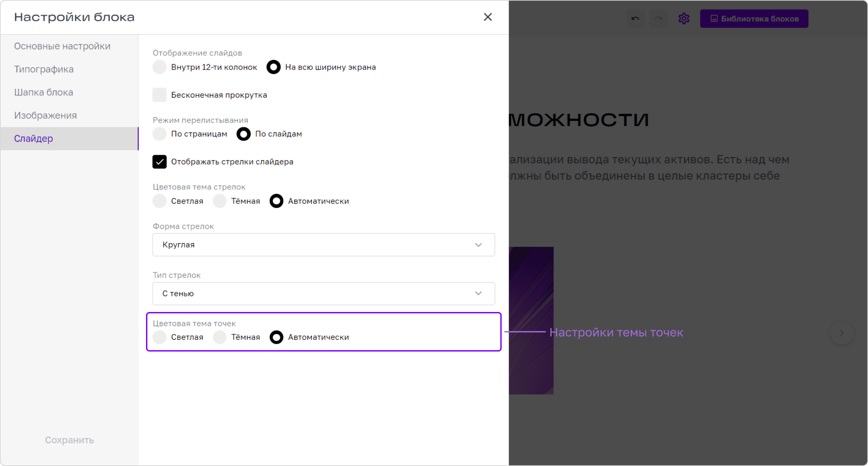Open Библиотека блоков button
Viewport: 868px width, 466px height.
coord(754,18)
